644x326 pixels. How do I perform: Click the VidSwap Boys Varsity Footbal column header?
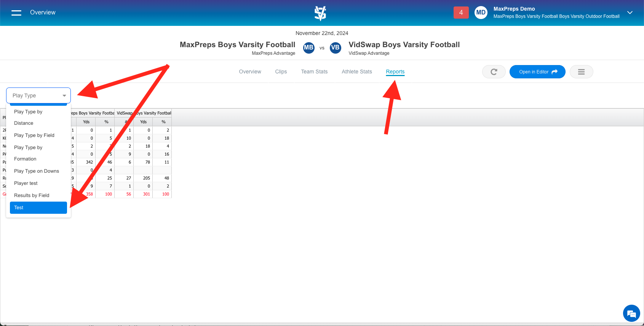(x=143, y=113)
